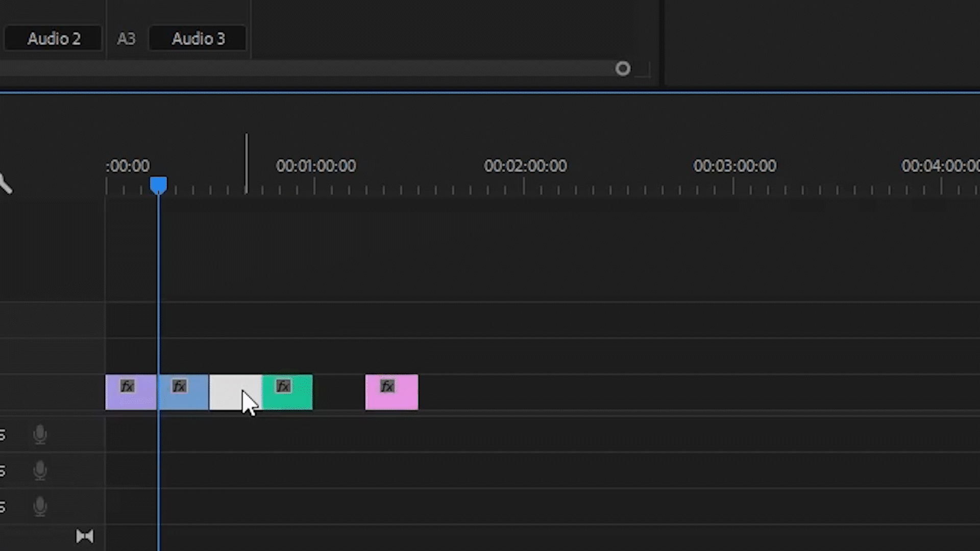Screen dimensions: 980x551
Task: Click fx badge on green clip
Action: coord(283,386)
